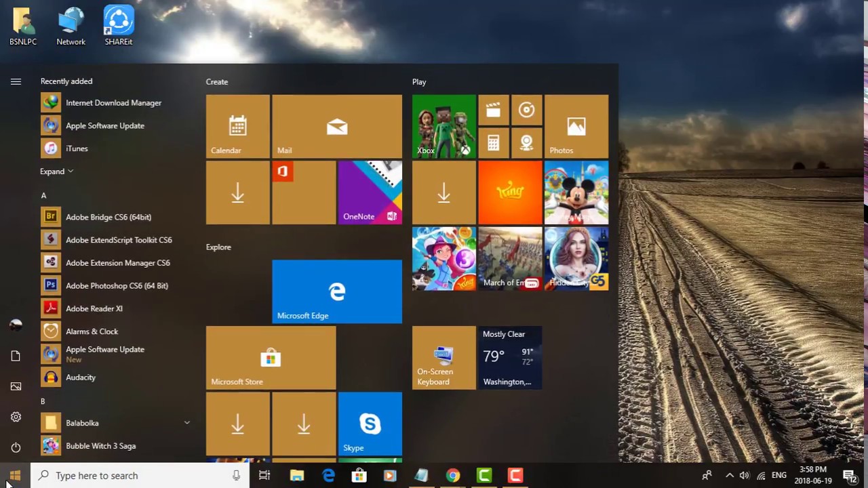This screenshot has width=868, height=488.
Task: Open Settings gear in Start sidebar
Action: [x=16, y=417]
